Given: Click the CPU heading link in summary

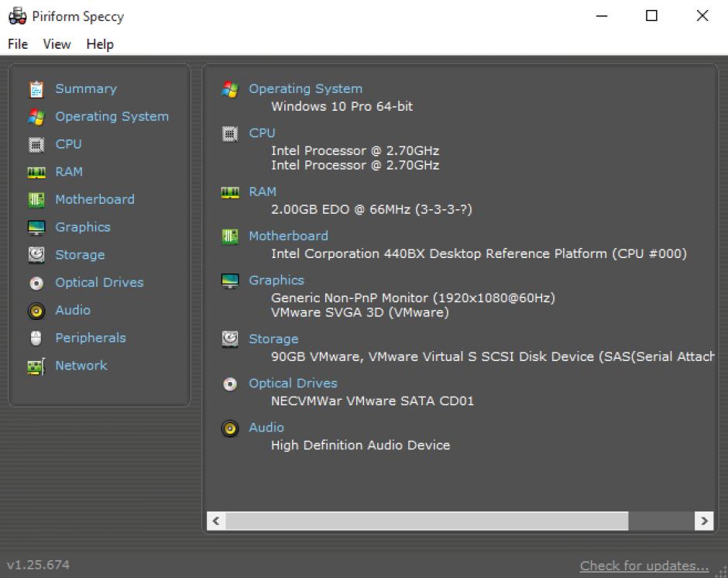Looking at the screenshot, I should (x=262, y=133).
